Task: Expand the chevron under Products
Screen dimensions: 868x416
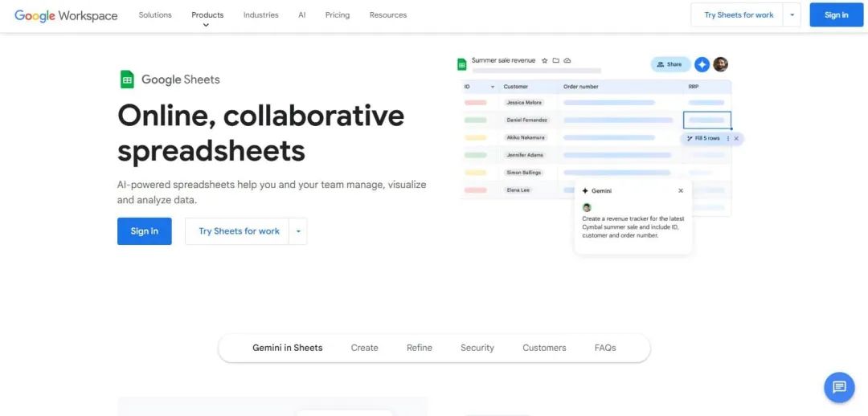Action: coord(206,25)
